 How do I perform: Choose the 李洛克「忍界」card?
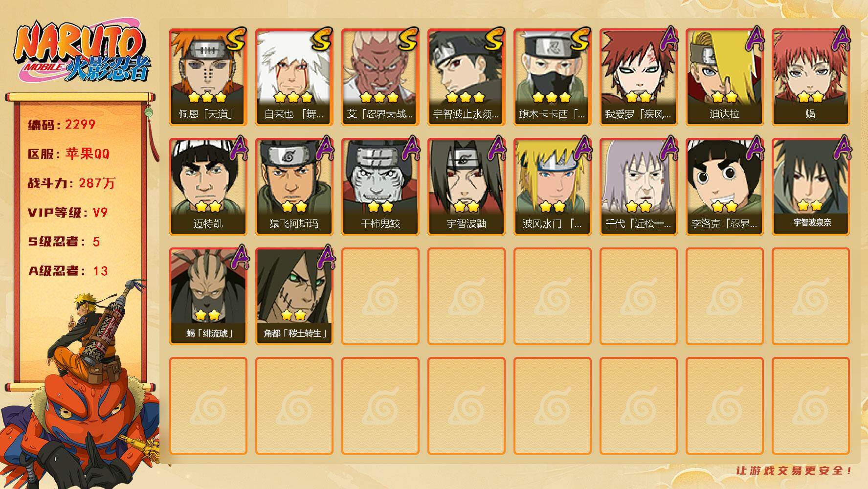coord(725,187)
